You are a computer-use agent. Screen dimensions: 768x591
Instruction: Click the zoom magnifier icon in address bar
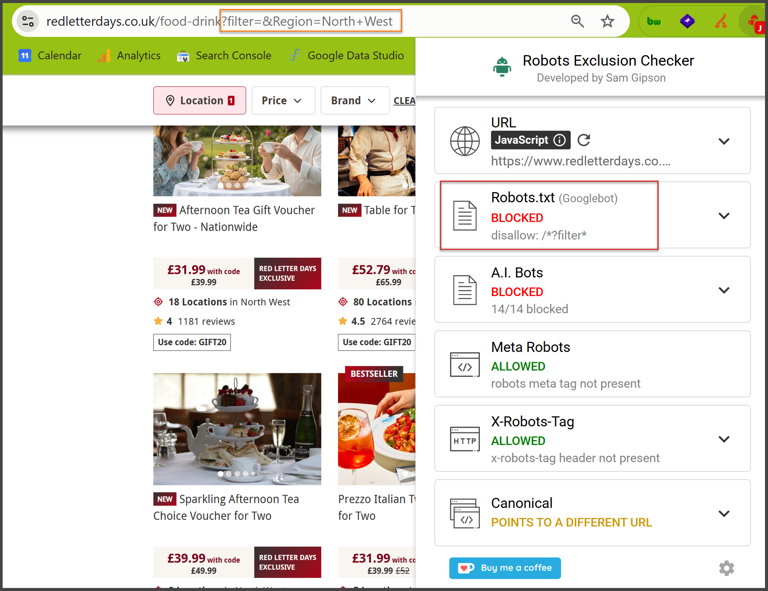[x=577, y=21]
